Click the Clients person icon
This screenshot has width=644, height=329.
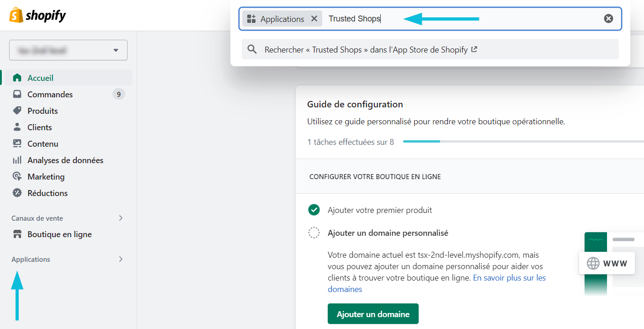pos(17,127)
